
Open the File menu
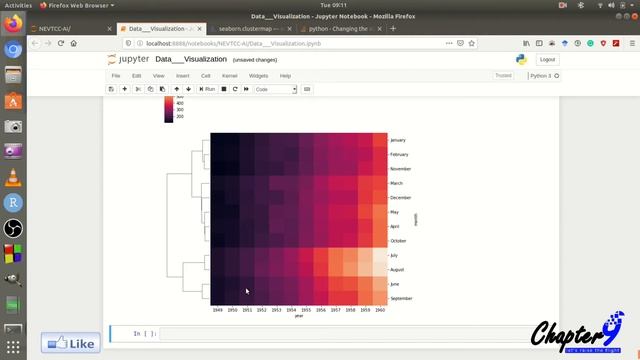point(116,76)
